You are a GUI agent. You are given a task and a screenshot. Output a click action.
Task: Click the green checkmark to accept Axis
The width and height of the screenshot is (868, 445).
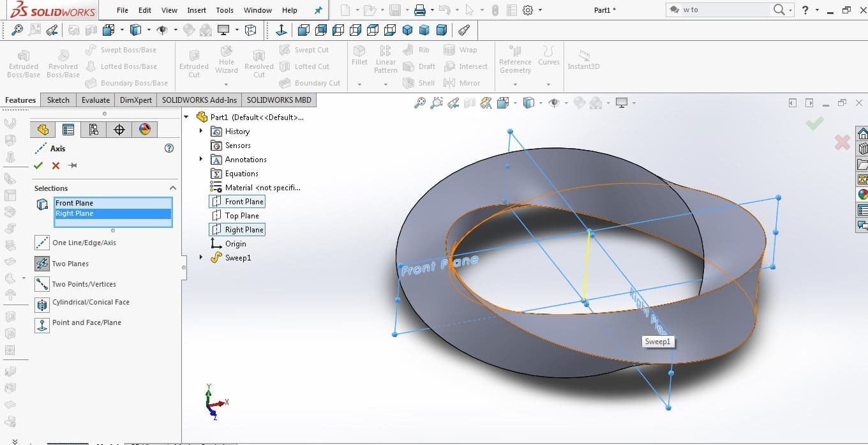click(38, 165)
